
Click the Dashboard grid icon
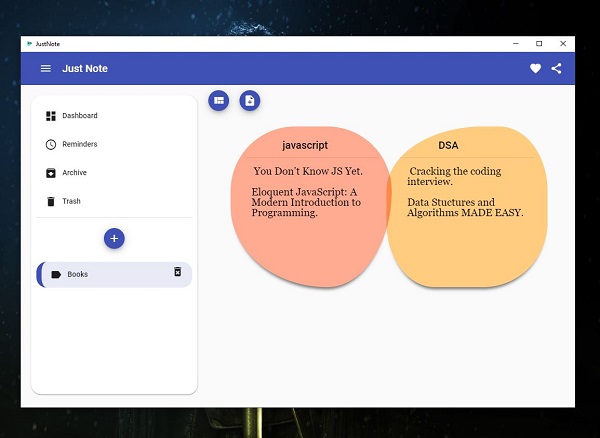51,116
